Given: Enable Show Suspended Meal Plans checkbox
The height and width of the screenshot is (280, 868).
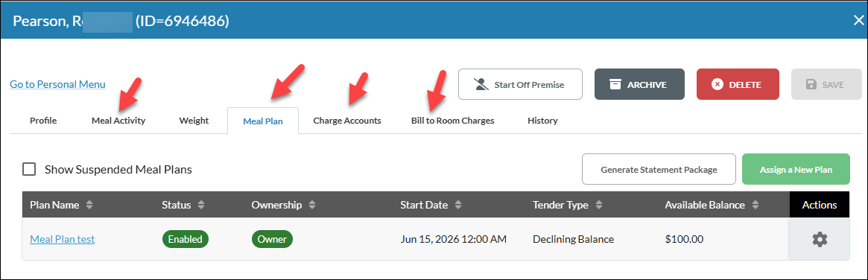Looking at the screenshot, I should pyautogui.click(x=29, y=169).
